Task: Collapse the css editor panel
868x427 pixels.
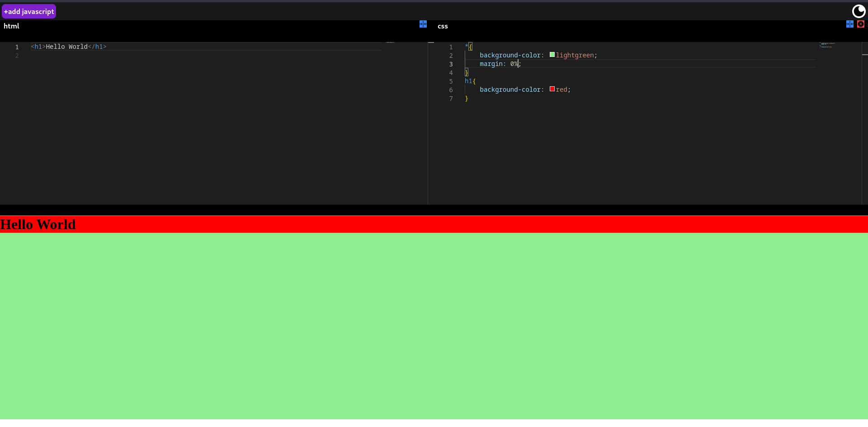Action: coord(850,24)
